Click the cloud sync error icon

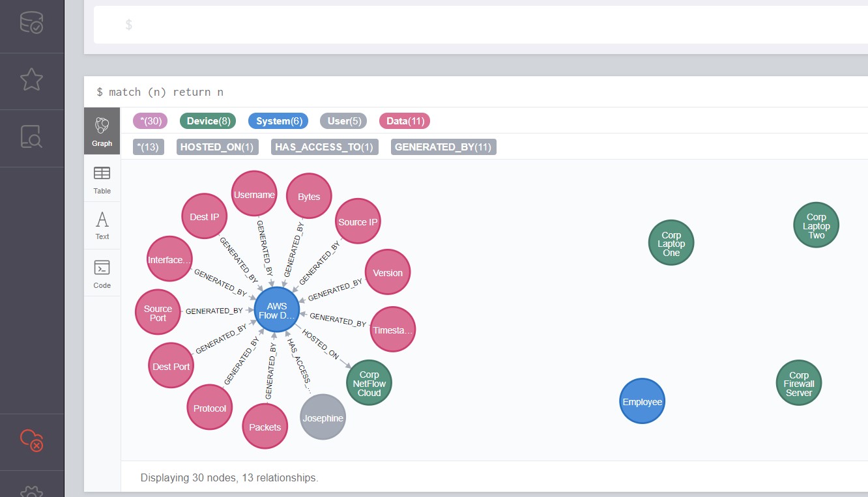(31, 441)
